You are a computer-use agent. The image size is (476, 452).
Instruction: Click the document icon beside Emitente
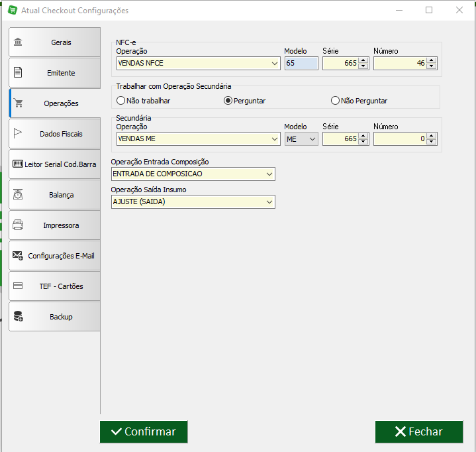point(18,72)
